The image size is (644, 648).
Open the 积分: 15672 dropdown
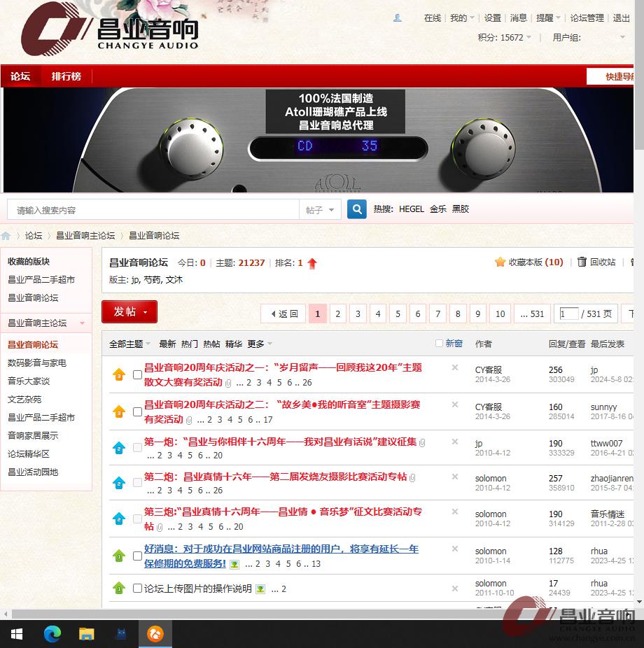click(504, 38)
